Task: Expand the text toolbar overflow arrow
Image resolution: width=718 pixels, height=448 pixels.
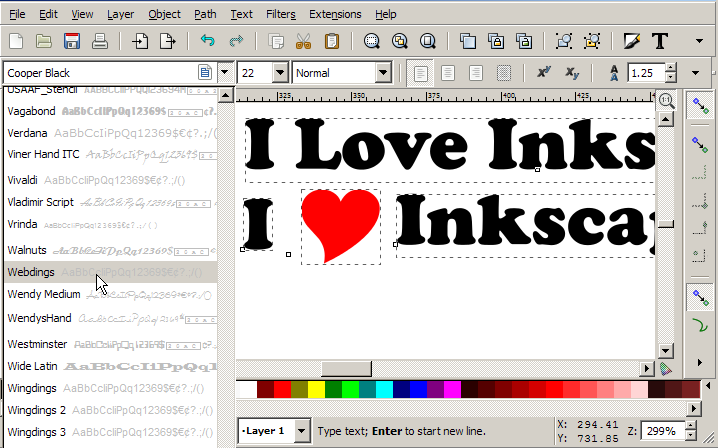Action: (x=696, y=73)
